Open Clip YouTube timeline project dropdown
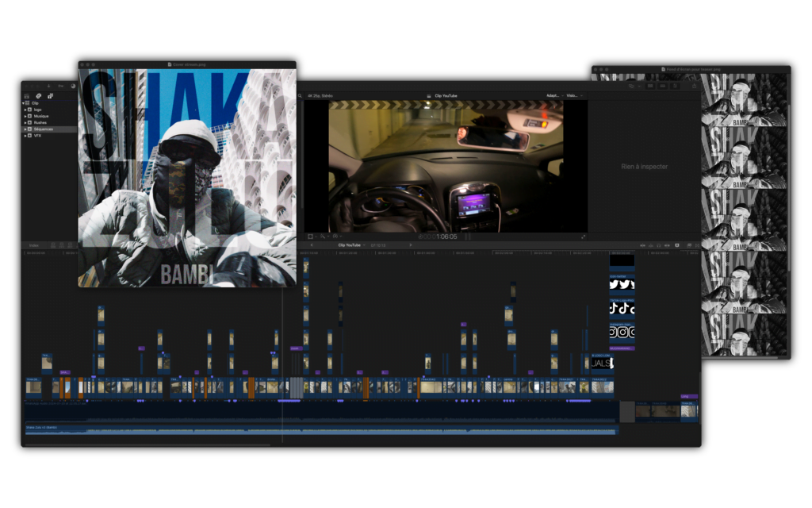This screenshot has height=508, width=812. click(351, 245)
